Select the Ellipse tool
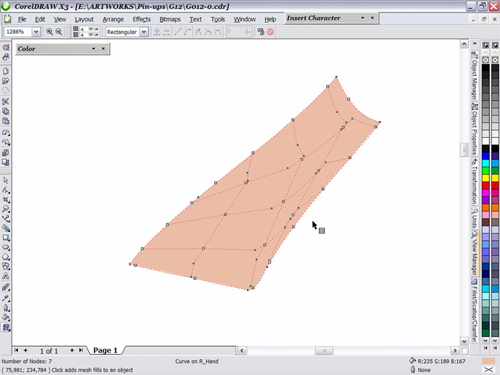This screenshot has width=500, height=375. pos(6,247)
